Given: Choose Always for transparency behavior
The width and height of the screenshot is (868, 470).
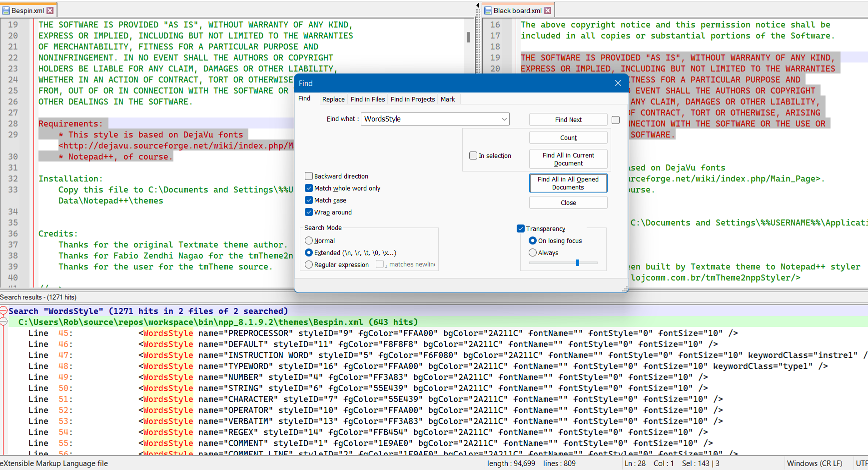Looking at the screenshot, I should [x=533, y=252].
